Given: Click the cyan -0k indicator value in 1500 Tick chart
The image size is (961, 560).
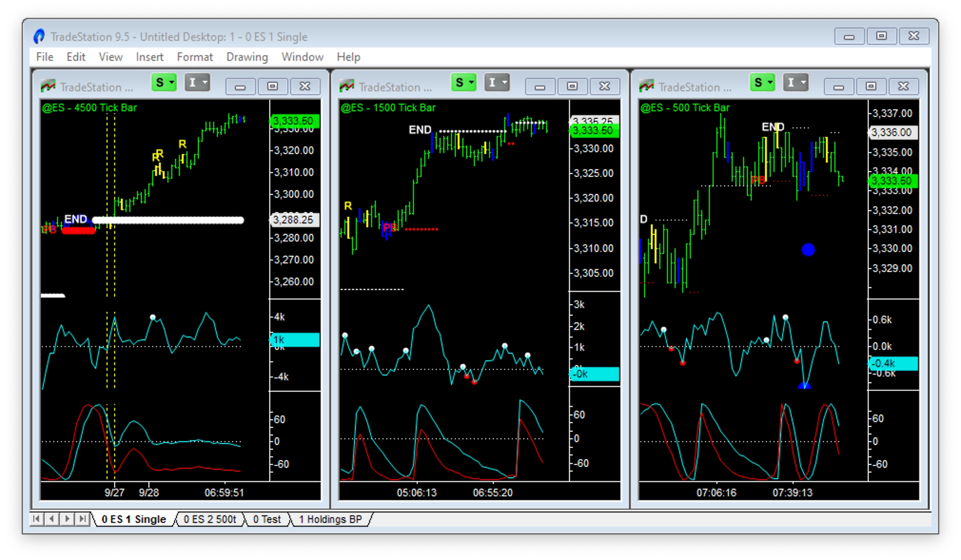Looking at the screenshot, I should tap(594, 374).
